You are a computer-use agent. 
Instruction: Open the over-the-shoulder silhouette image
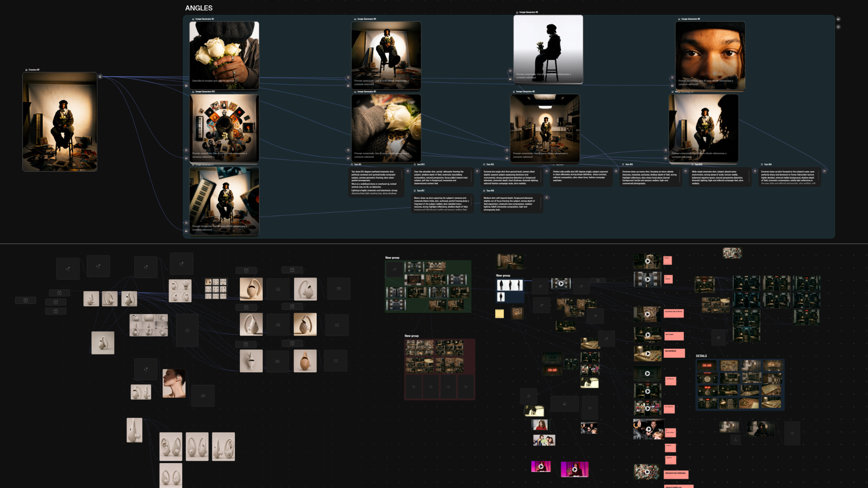click(703, 128)
